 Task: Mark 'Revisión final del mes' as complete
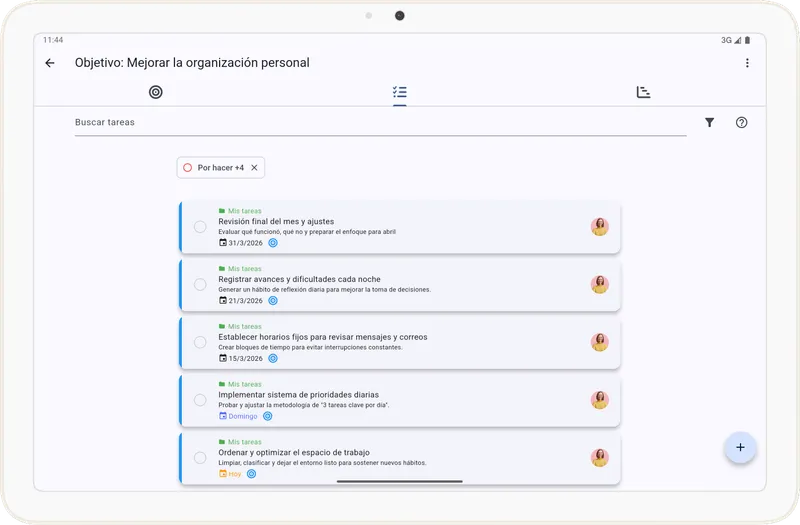click(x=200, y=227)
